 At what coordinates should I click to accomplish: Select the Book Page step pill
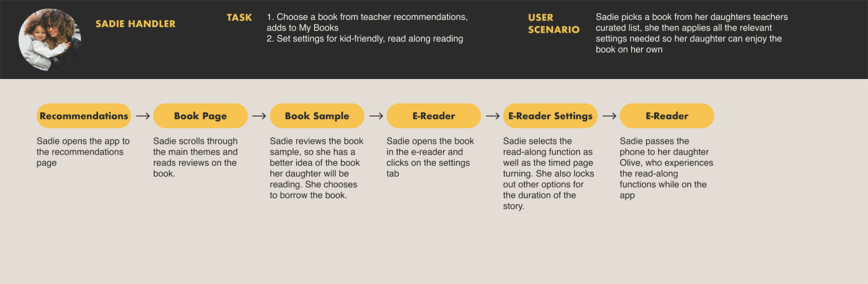click(x=200, y=116)
